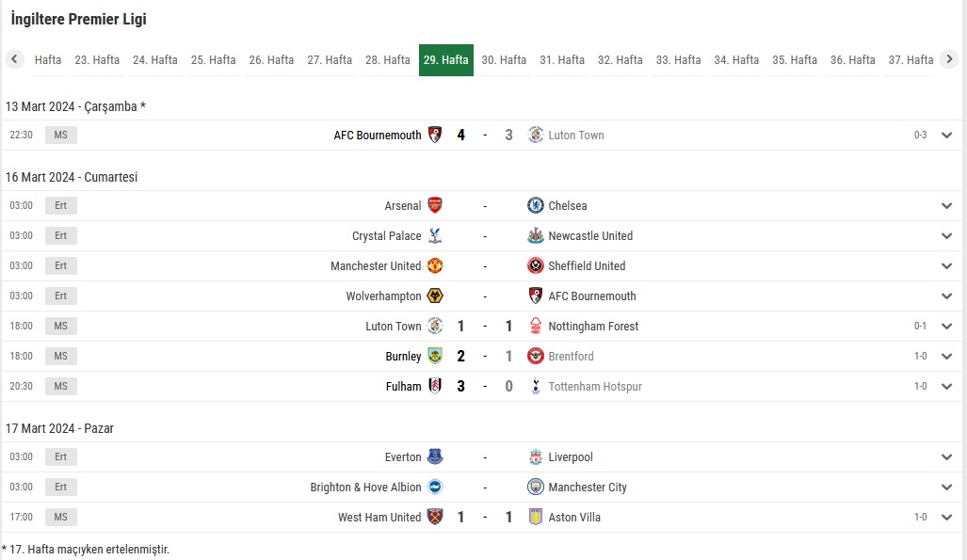Open the Brighton & Hove Albion team link
Image resolution: width=967 pixels, height=560 pixels.
click(365, 488)
